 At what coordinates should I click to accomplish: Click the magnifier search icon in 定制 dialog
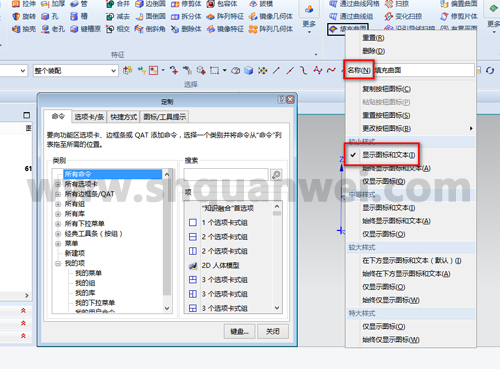[x=276, y=174]
